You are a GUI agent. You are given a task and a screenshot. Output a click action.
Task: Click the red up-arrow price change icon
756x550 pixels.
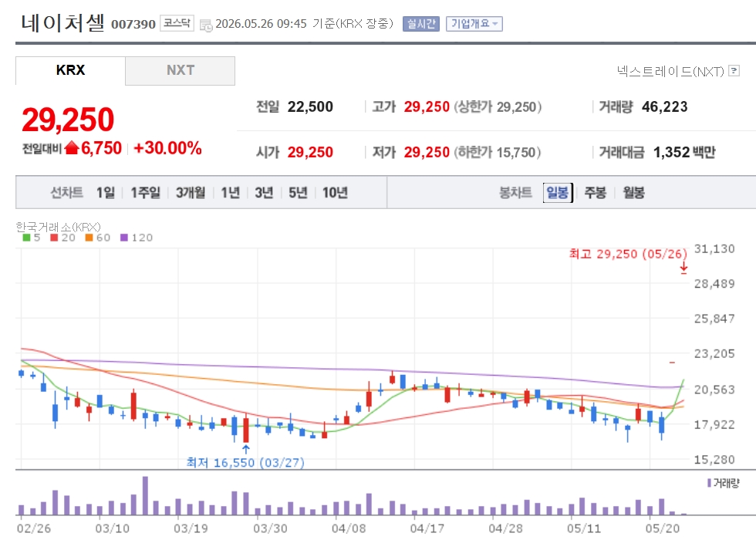click(x=71, y=148)
